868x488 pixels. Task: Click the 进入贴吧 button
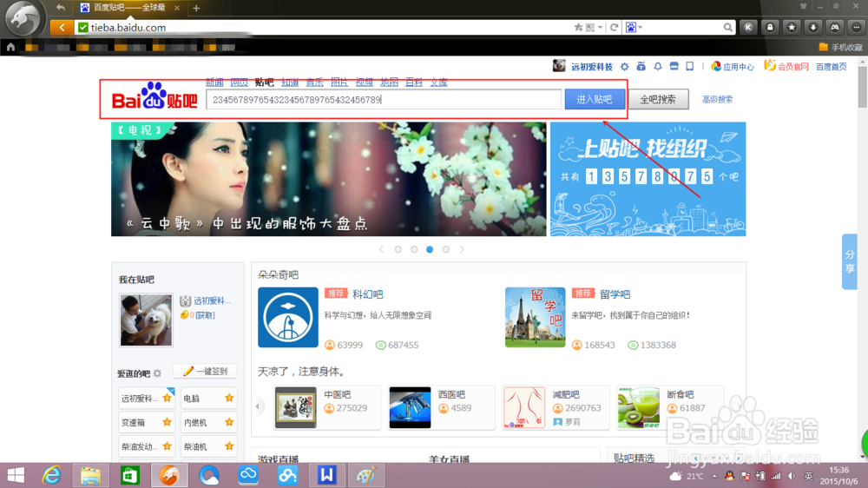(595, 100)
